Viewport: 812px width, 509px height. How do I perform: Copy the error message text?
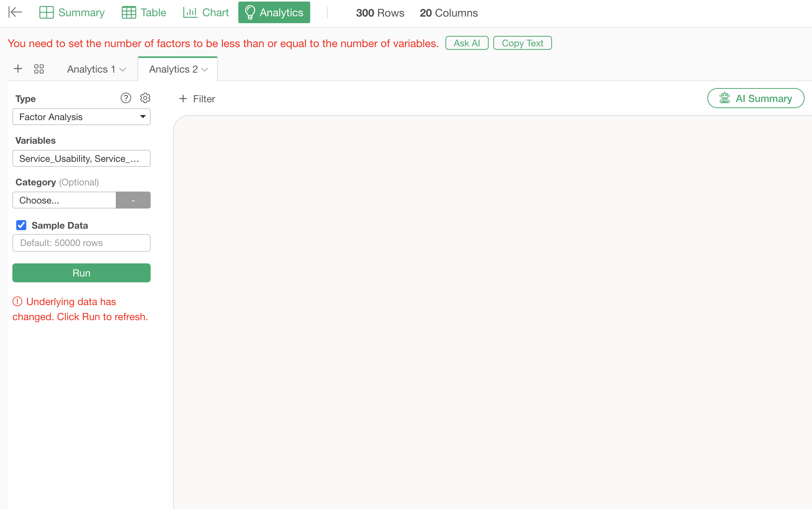coord(522,43)
